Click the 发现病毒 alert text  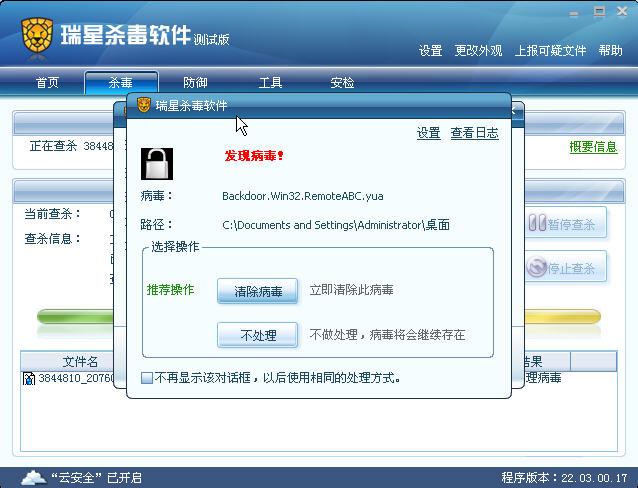(x=253, y=155)
